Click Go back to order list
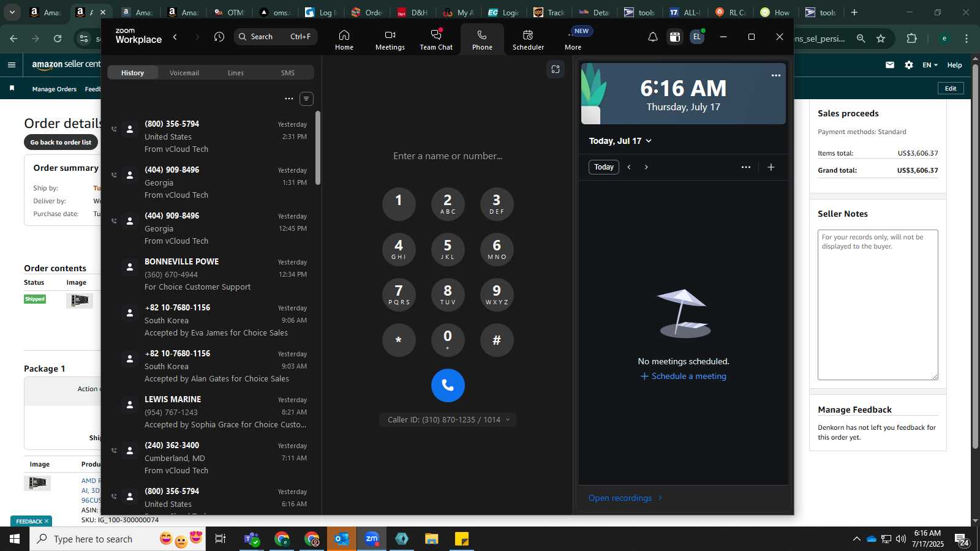980x551 pixels. pyautogui.click(x=61, y=142)
